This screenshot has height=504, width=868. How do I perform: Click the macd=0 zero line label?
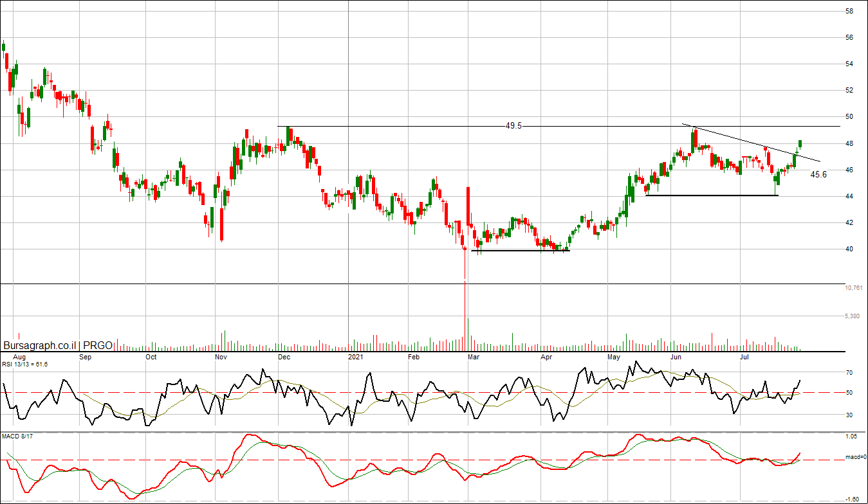(856, 458)
